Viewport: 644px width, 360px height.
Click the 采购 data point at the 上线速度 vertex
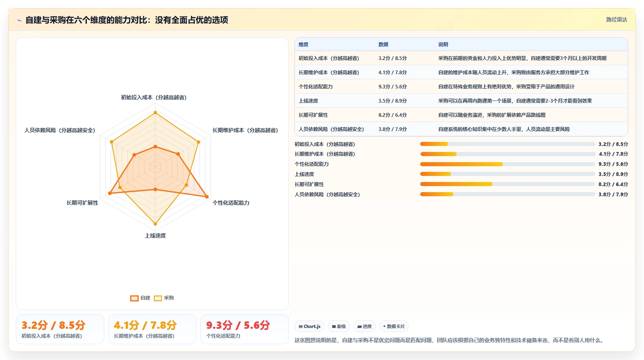click(155, 224)
